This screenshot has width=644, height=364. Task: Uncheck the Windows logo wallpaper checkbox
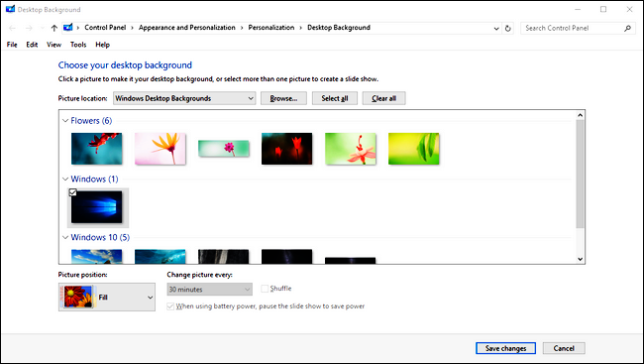point(72,192)
